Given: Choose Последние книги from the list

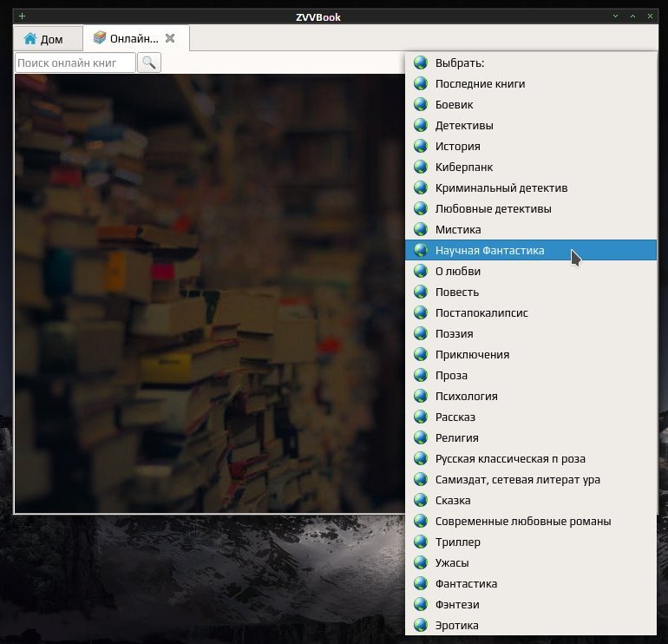Looking at the screenshot, I should pyautogui.click(x=531, y=83).
